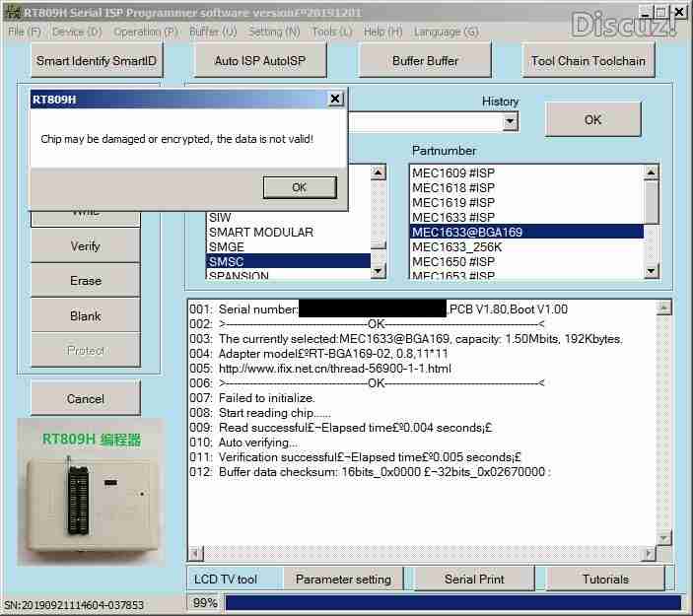693x616 pixels.
Task: Select SMART MODULAR in manufacturer list
Action: tap(260, 233)
